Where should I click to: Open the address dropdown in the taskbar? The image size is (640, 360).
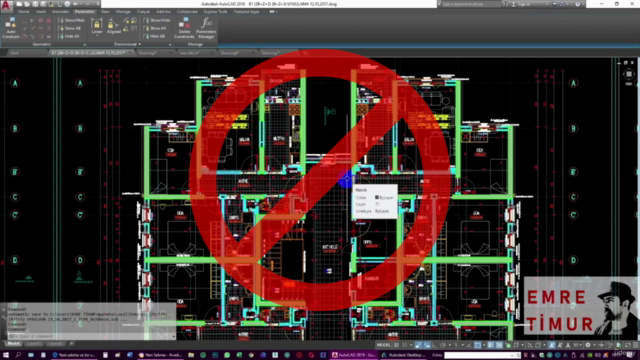[x=512, y=355]
